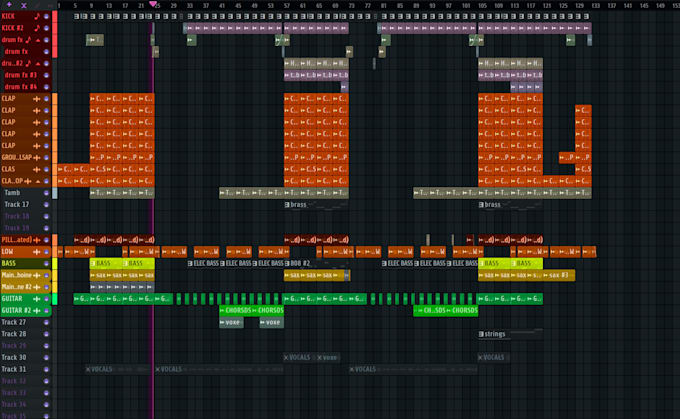Mute the KICK #2 track
This screenshot has height=419, width=680.
(x=46, y=28)
